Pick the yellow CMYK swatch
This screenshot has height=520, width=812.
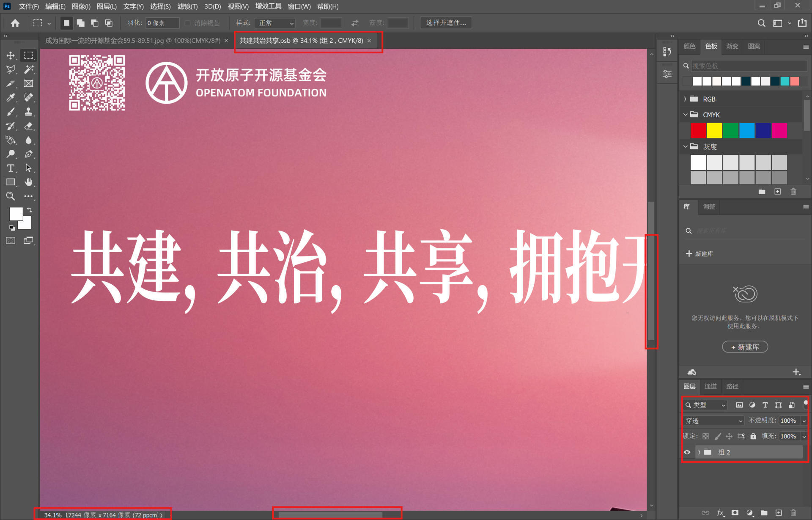pyautogui.click(x=714, y=131)
